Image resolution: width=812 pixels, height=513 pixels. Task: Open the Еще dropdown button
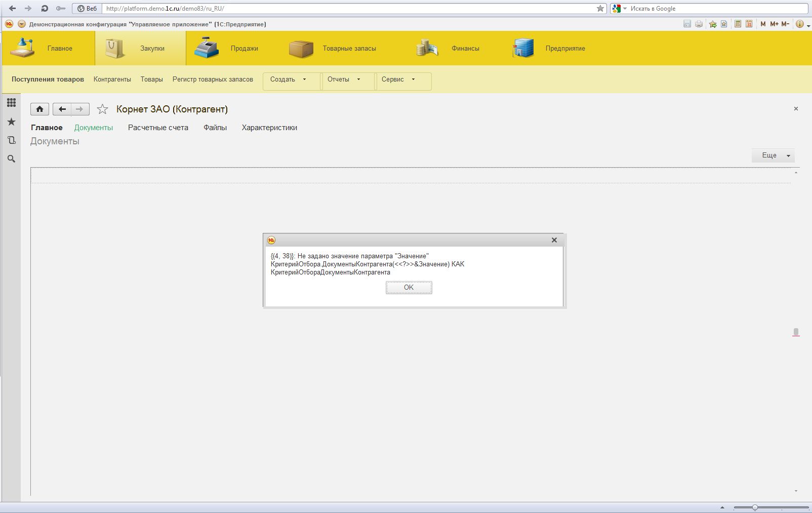click(x=773, y=155)
